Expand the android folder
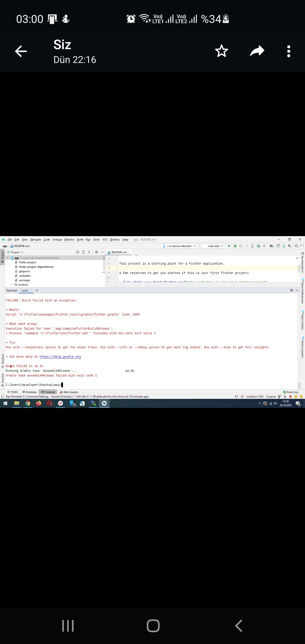 (12, 285)
